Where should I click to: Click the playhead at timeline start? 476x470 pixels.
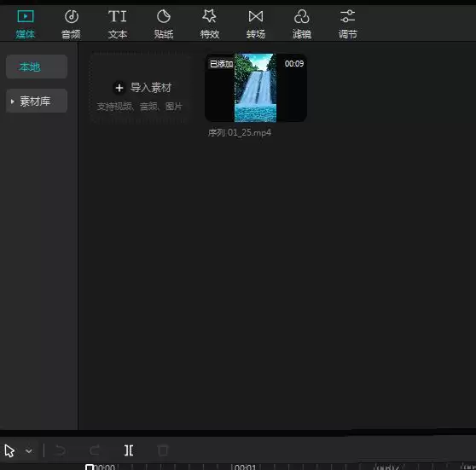click(90, 467)
